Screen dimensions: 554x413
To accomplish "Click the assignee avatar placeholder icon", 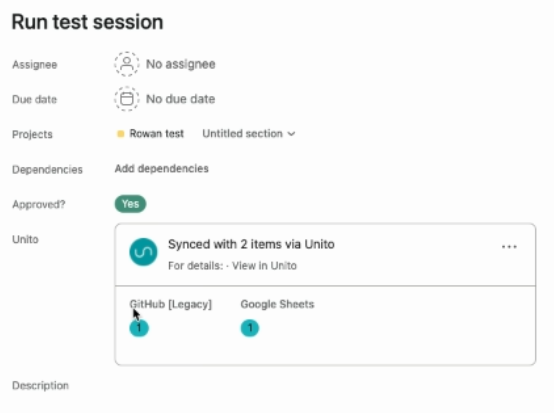I will point(126,64).
